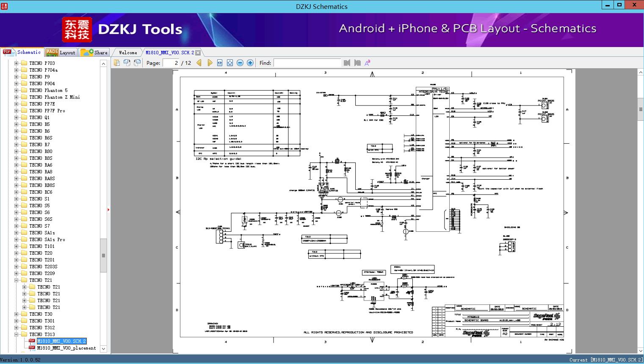Screen dimensions: 644x364
Task: Click the Current [M1810_MMI_V00.SCH.2] status text
Action: pos(606,360)
